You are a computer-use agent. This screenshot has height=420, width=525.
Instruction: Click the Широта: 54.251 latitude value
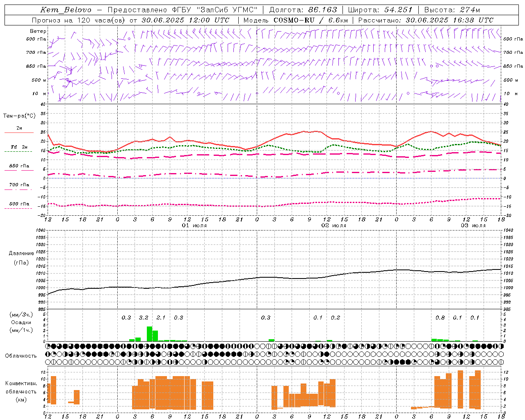pyautogui.click(x=380, y=10)
